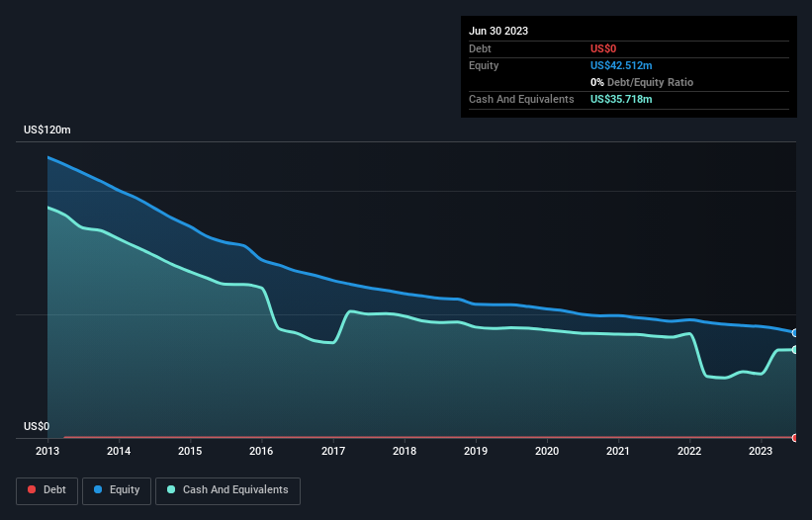The height and width of the screenshot is (520, 812).
Task: Click the US$120m axis label
Action: 47,130
